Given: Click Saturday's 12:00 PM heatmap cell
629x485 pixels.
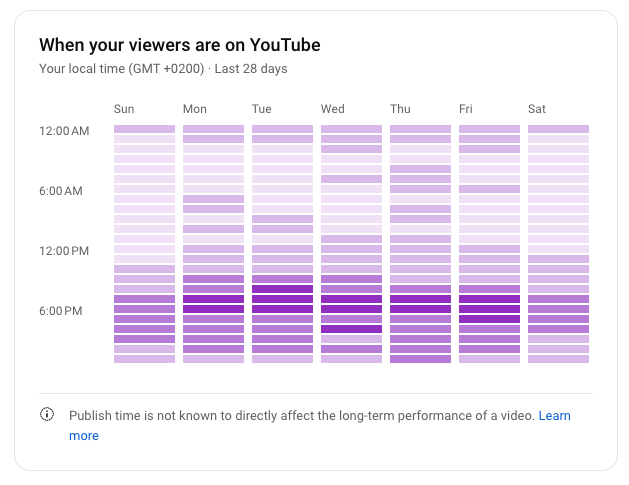Looking at the screenshot, I should coord(558,249).
